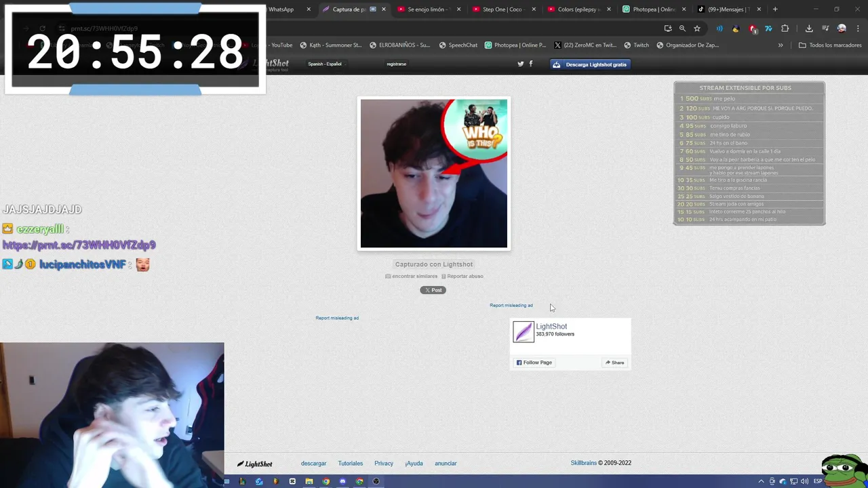The height and width of the screenshot is (488, 868).
Task: Open File Explorer from the taskbar
Action: click(309, 481)
